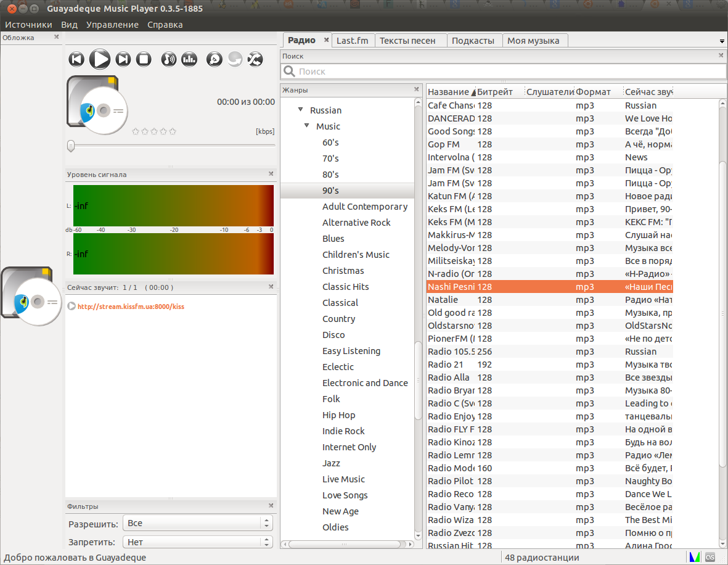
Task: Select the 80's genre
Action: pos(330,174)
